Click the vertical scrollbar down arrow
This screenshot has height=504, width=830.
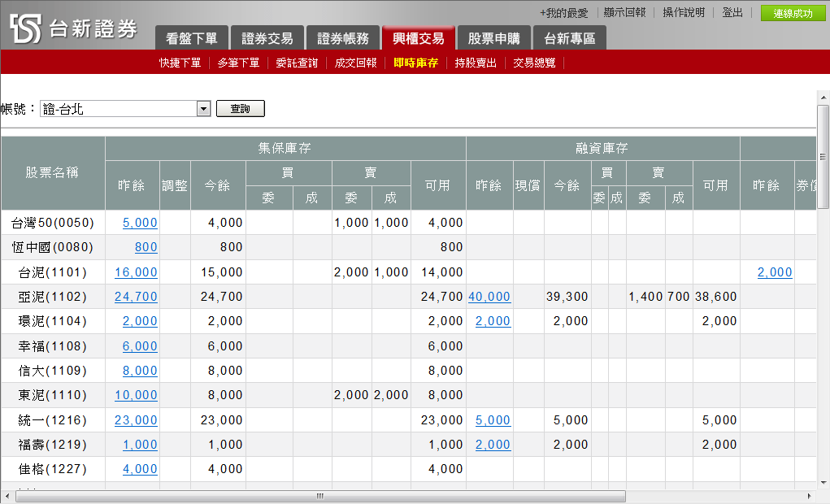point(823,482)
